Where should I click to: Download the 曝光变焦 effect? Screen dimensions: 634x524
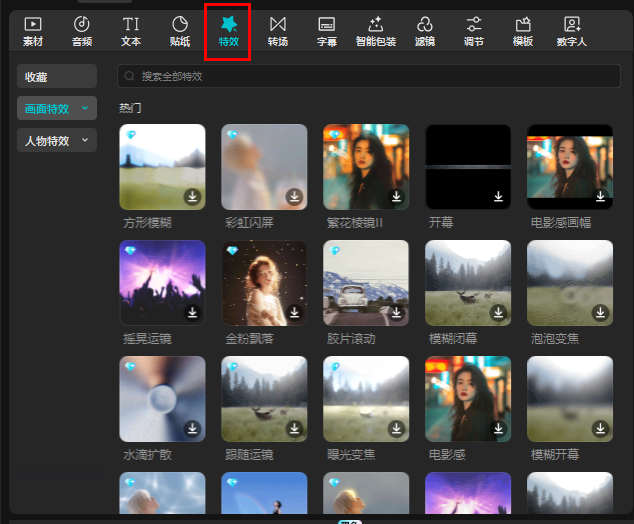(x=396, y=429)
